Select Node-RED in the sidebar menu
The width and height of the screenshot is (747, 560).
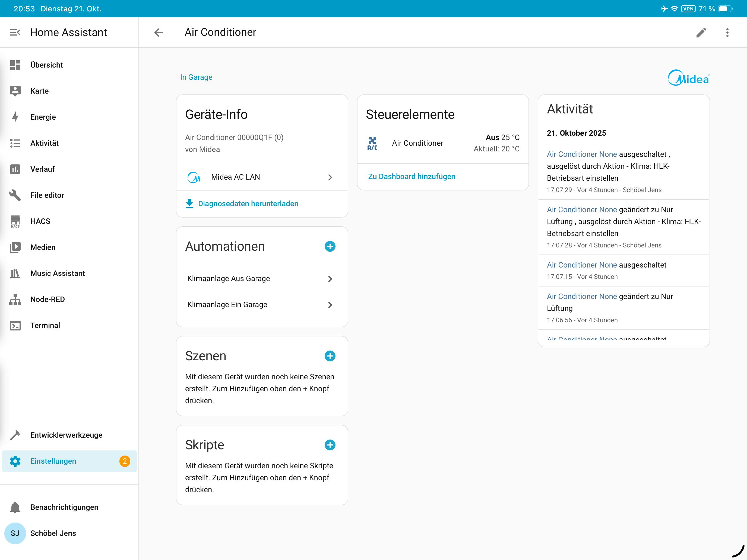tap(47, 299)
